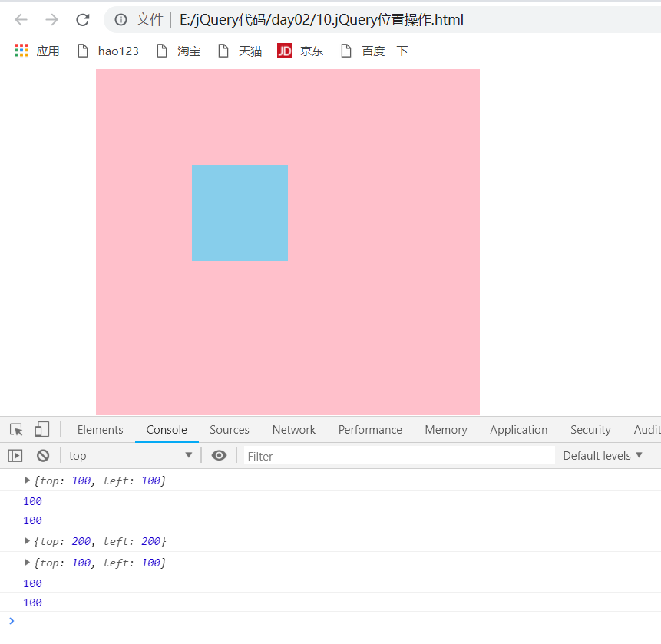Activate the inspect element picker icon
This screenshot has height=644, width=661.
[16, 430]
